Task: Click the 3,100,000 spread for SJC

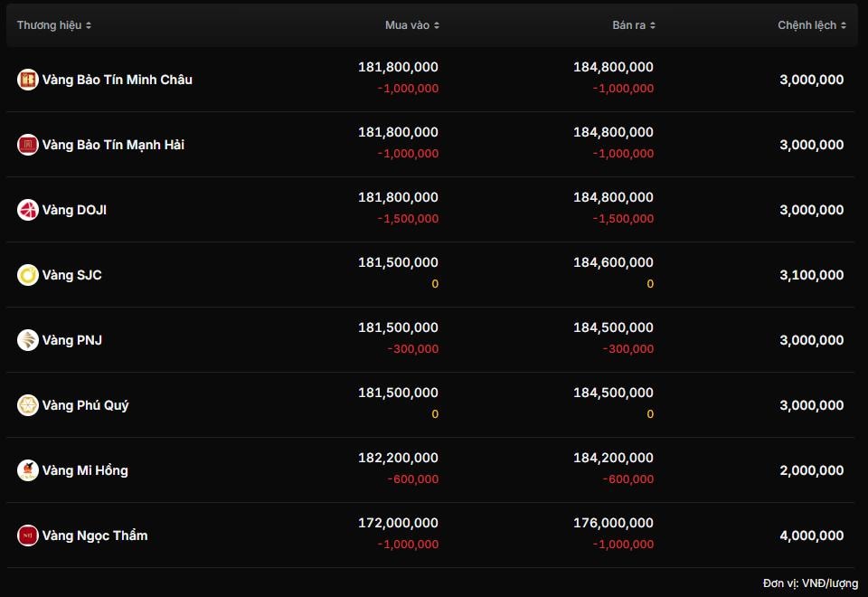Action: coord(811,275)
